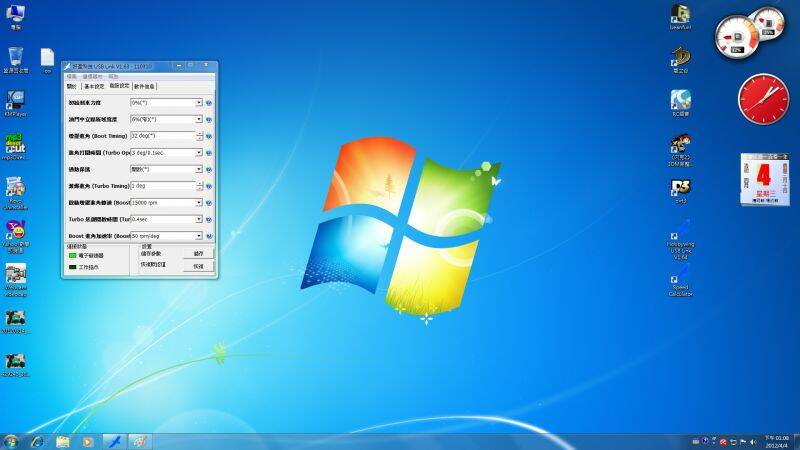Screen dimensions: 800x450
Task: Click the help icon beside the fifth setting row
Action: pyautogui.click(x=209, y=169)
